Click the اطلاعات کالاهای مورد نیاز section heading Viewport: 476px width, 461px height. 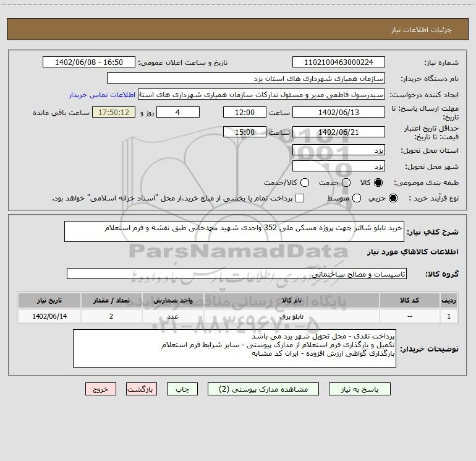pyautogui.click(x=413, y=252)
